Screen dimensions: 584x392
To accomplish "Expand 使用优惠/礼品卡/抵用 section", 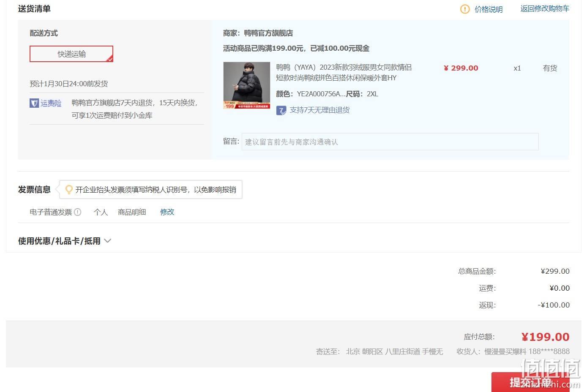I will click(x=64, y=241).
